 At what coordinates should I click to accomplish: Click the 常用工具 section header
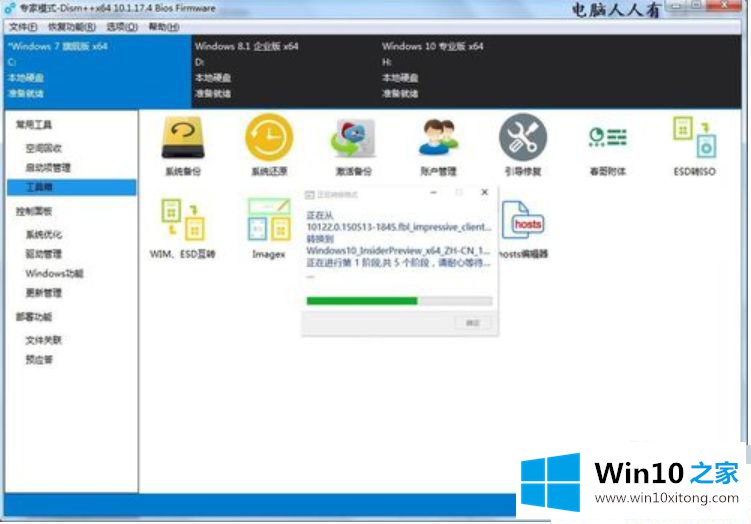34,125
